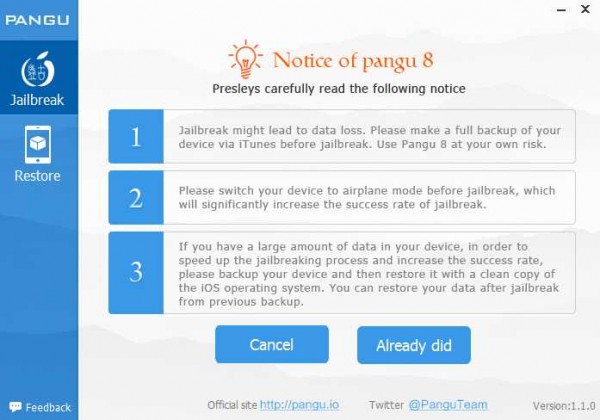This screenshot has width=600, height=420.
Task: Click the Feedback megaphone icon
Action: coord(13,407)
